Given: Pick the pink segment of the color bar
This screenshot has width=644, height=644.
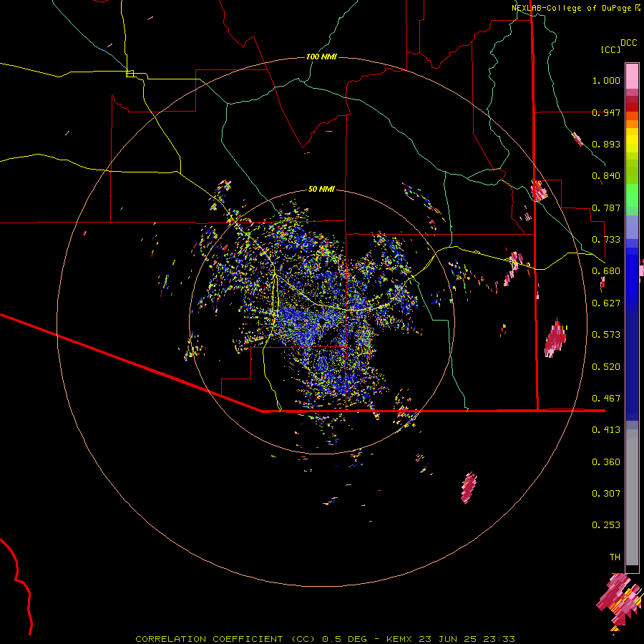Looking at the screenshot, I should [x=632, y=76].
